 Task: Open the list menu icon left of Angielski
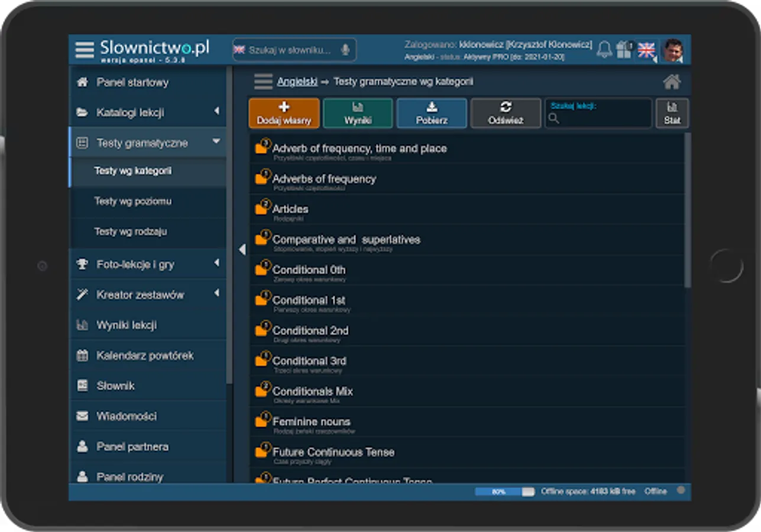263,82
